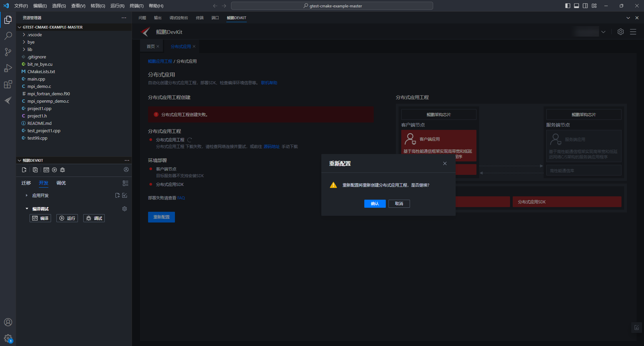Open the FAQ link

pos(181,198)
